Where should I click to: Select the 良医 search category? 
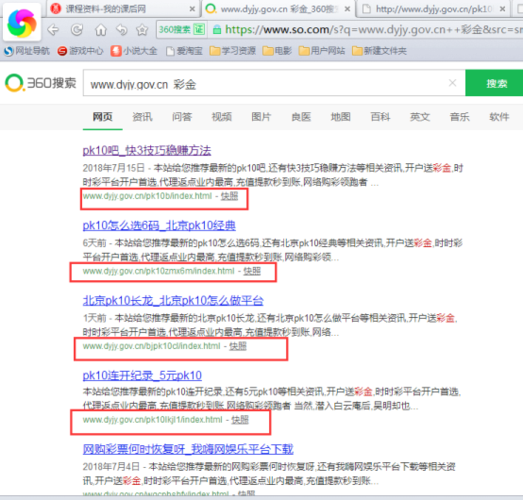[301, 117]
